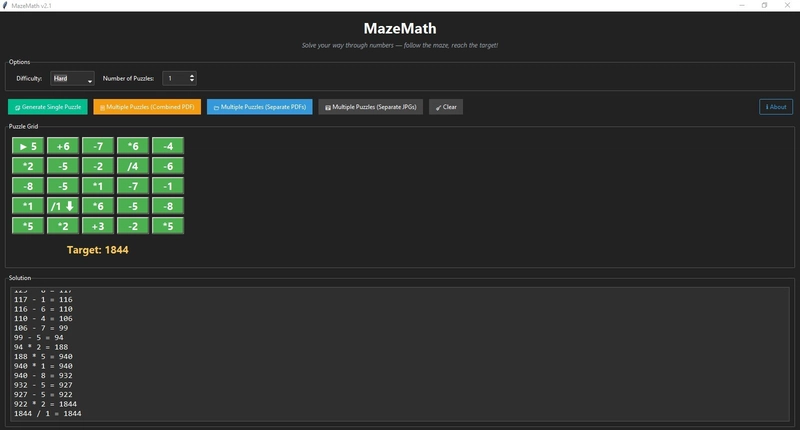Click the -1 grid cell
Screen dimensions: 800x430
click(x=168, y=186)
